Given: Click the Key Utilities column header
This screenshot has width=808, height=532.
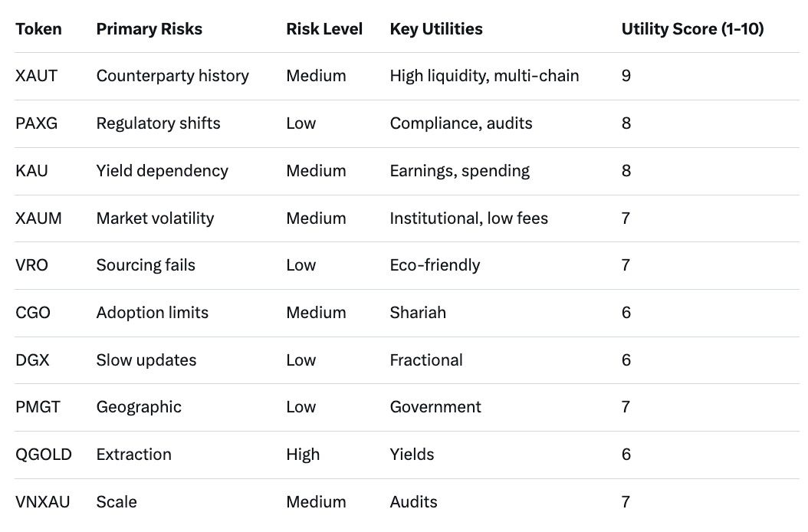Looking at the screenshot, I should 436,29.
